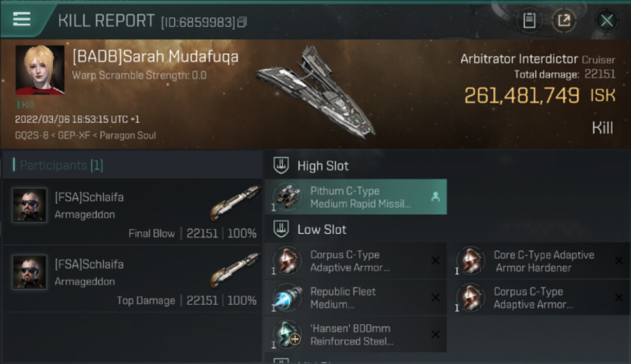The width and height of the screenshot is (631, 364).
Task: Click the Final Blow weapon icon
Action: 235,203
